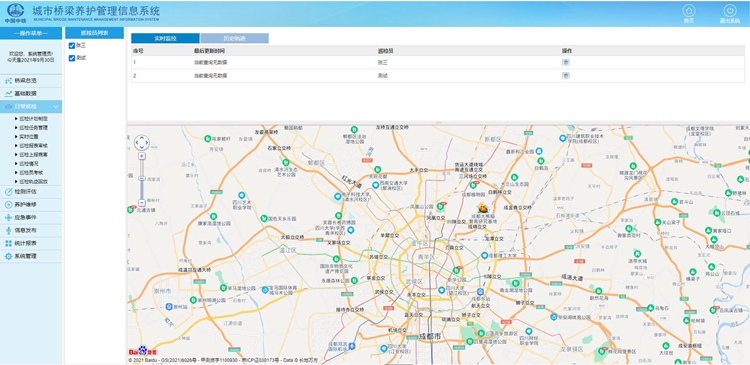Open the 基础数据 menu label

click(x=25, y=94)
